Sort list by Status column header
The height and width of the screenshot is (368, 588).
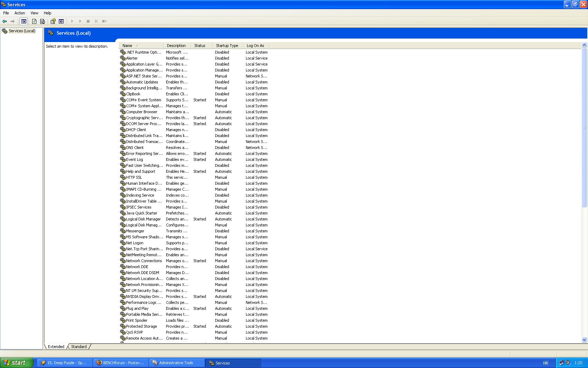pos(200,46)
